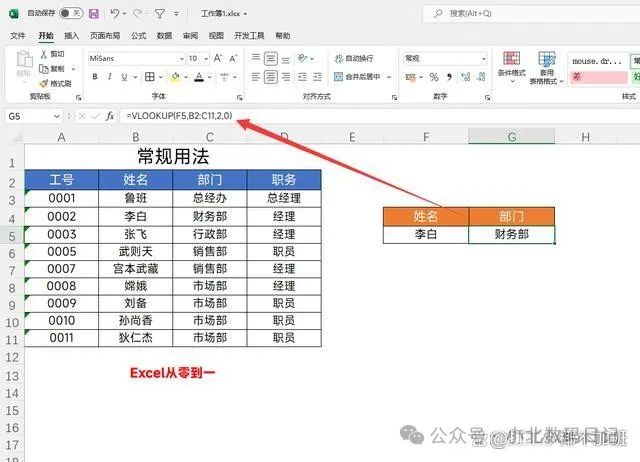Click the Borders icon

click(150, 76)
